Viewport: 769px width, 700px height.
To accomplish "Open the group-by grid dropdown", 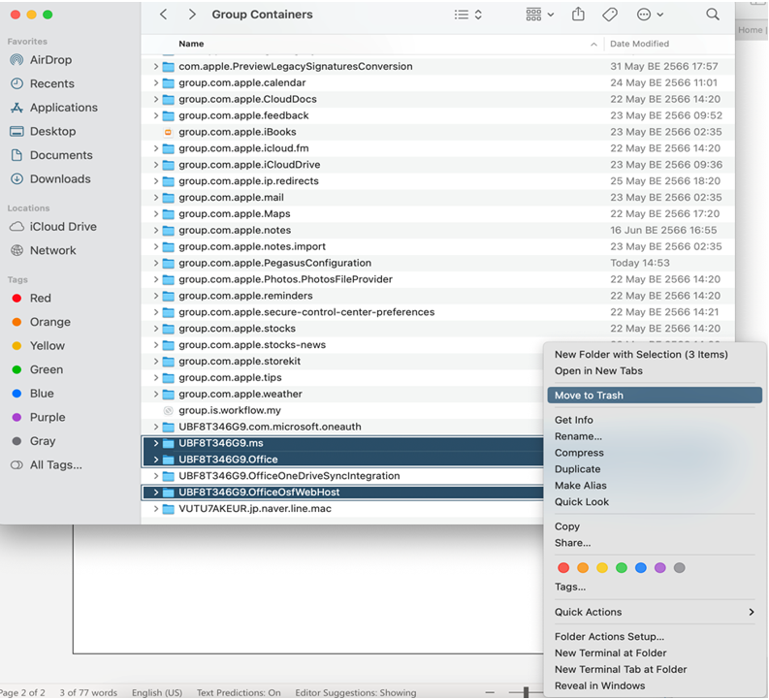I will click(539, 15).
